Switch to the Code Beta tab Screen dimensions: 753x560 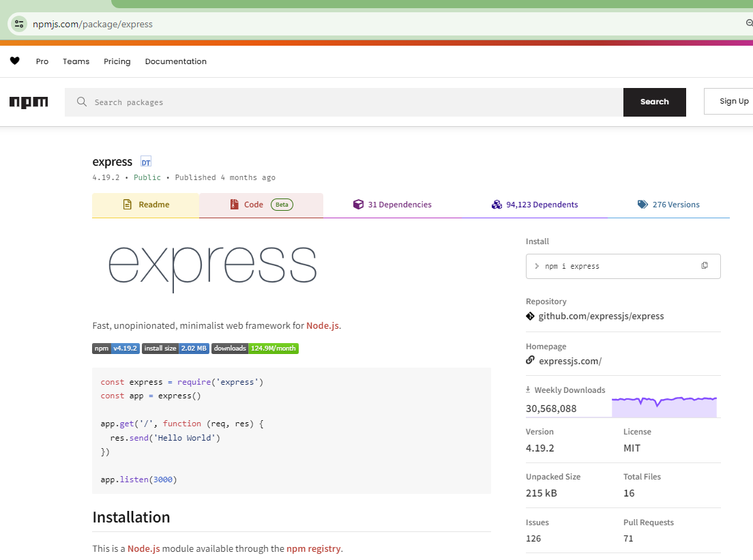tap(261, 205)
